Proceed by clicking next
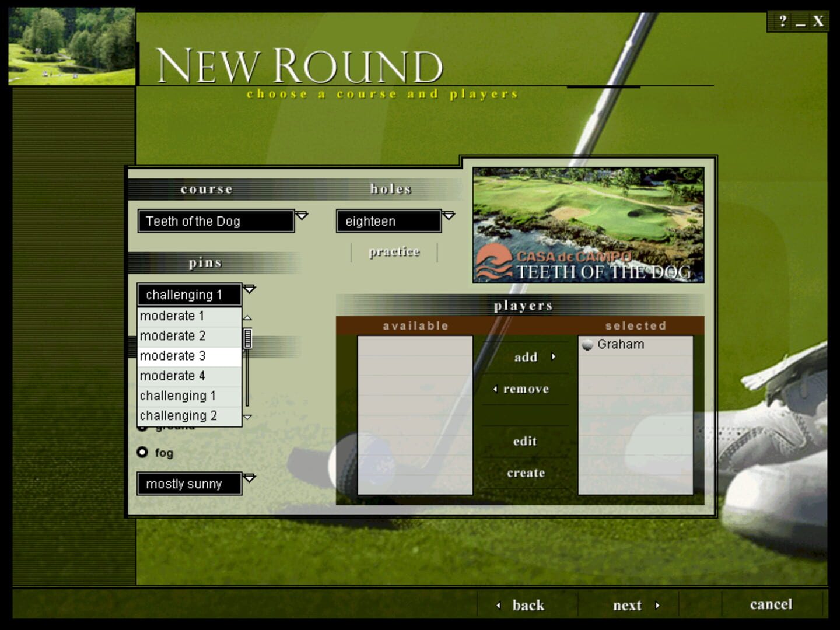 (x=629, y=605)
